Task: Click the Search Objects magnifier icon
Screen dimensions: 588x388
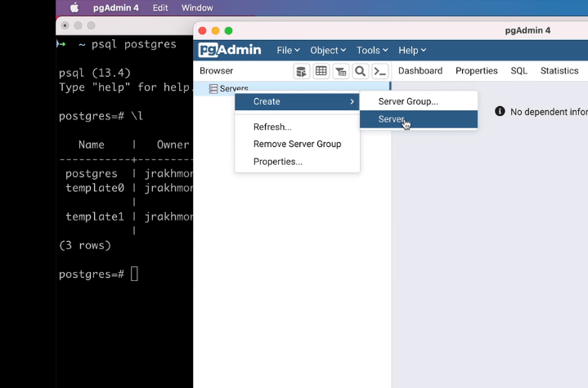Action: (361, 71)
